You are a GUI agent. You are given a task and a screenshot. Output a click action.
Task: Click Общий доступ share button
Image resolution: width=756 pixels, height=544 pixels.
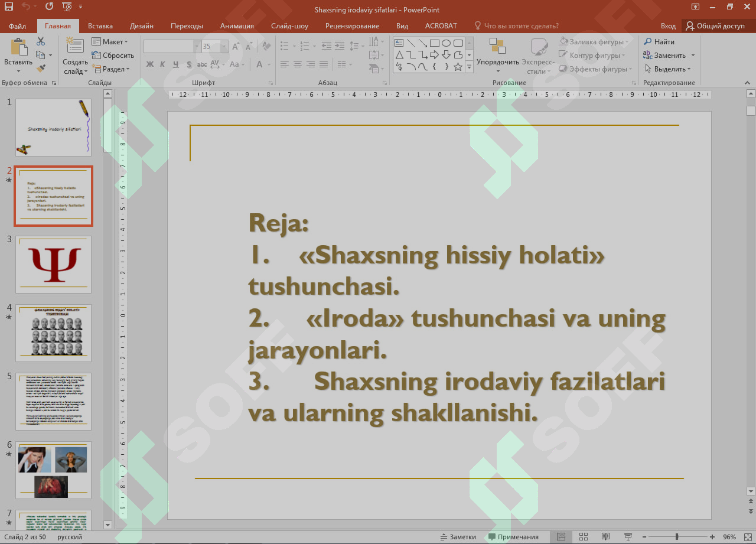tap(715, 26)
